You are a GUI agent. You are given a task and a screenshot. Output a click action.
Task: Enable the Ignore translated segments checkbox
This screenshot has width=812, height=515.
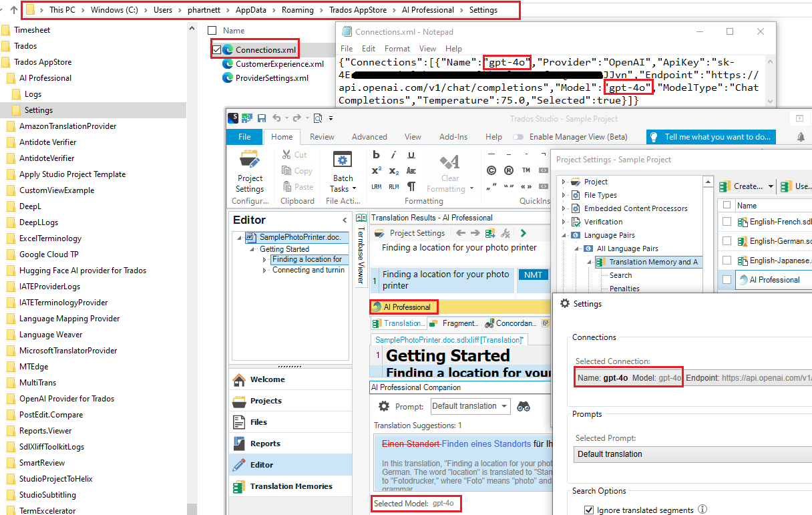(588, 509)
